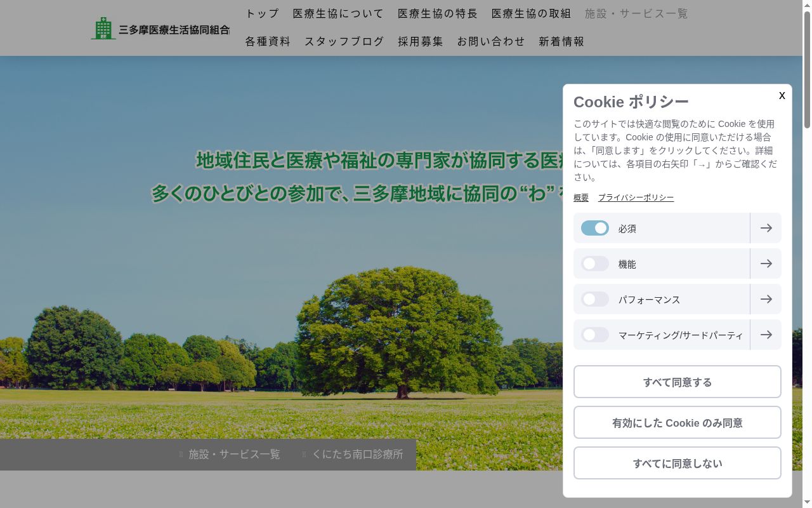Click the すべてに同意しない button

click(x=678, y=463)
